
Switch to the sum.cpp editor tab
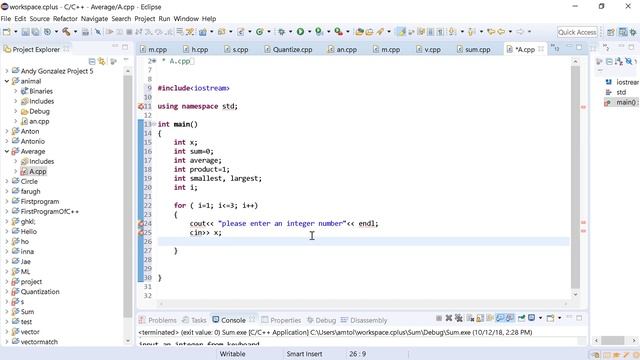click(474, 49)
